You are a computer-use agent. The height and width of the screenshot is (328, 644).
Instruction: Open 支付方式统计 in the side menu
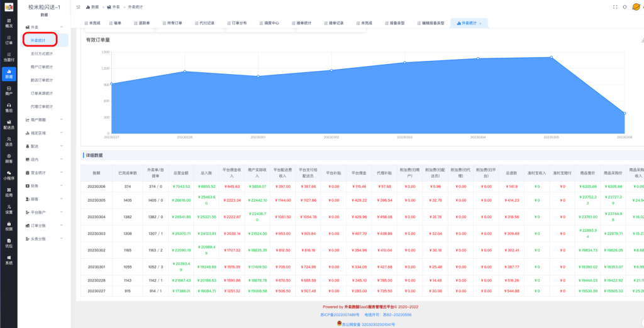click(42, 54)
